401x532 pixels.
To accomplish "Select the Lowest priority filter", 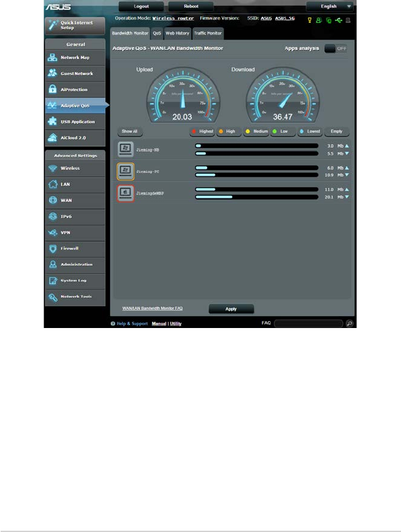I will click(x=310, y=132).
